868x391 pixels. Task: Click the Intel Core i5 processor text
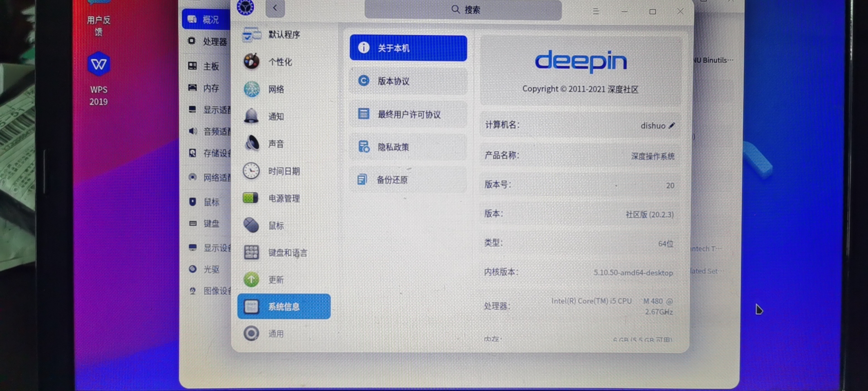click(612, 306)
